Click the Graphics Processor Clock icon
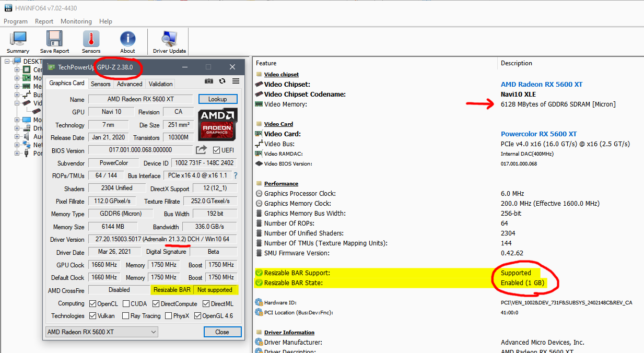 point(259,193)
